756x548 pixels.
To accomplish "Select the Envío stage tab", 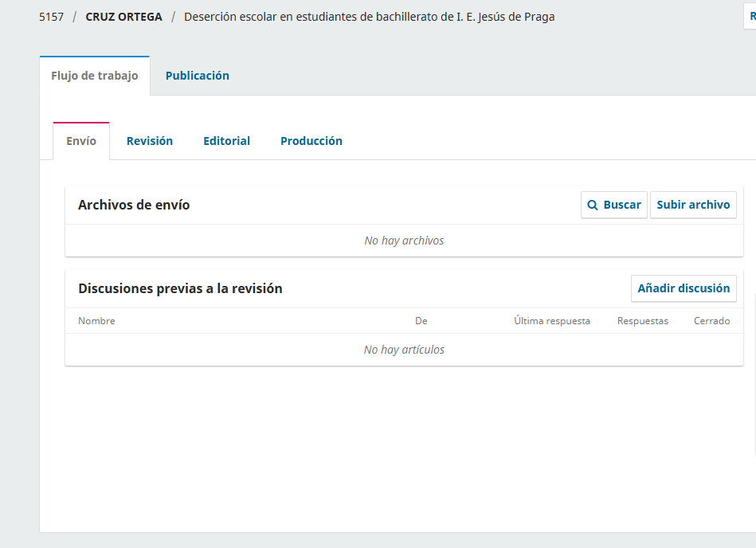I will [x=81, y=141].
